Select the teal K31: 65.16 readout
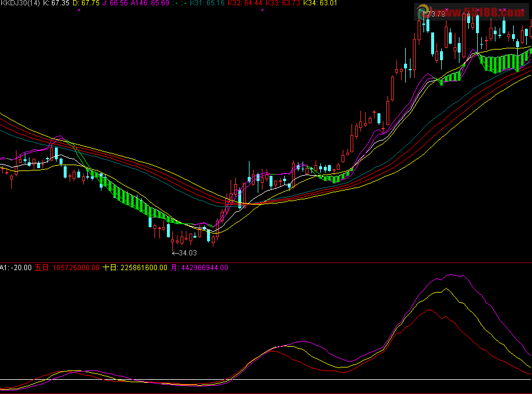This screenshot has height=394, width=532. 207,3
